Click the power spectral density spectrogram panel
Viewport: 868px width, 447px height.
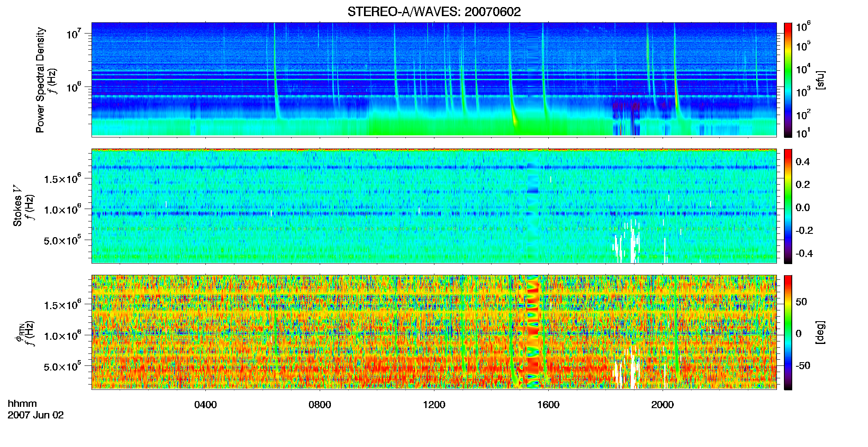pos(434,79)
